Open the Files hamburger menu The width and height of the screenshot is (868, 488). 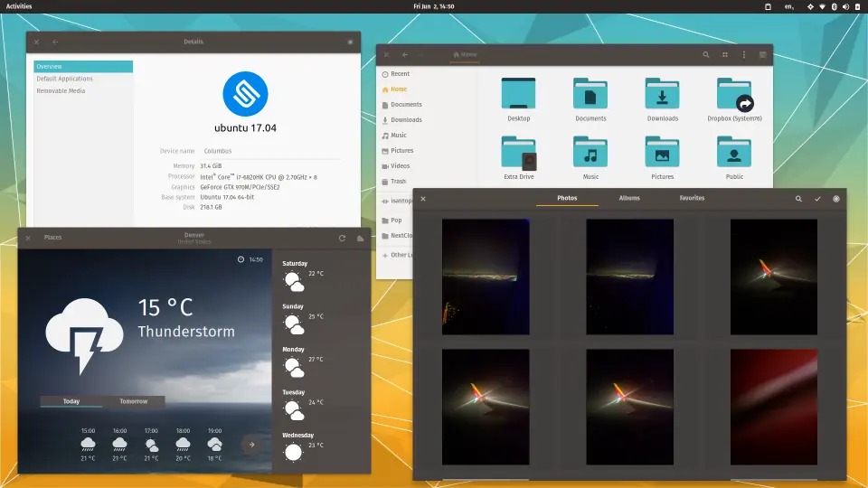tap(762, 55)
